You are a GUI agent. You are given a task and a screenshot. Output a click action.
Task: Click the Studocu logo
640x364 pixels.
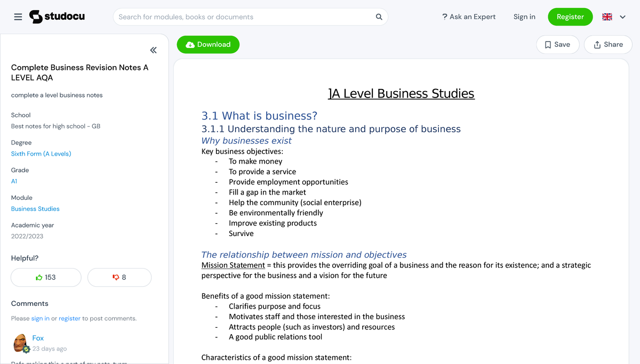(56, 17)
